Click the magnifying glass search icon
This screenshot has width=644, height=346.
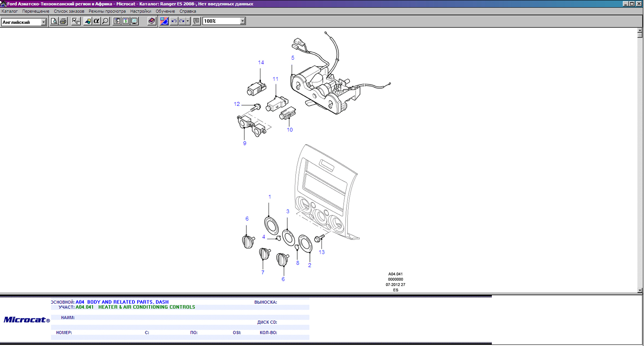coord(105,21)
